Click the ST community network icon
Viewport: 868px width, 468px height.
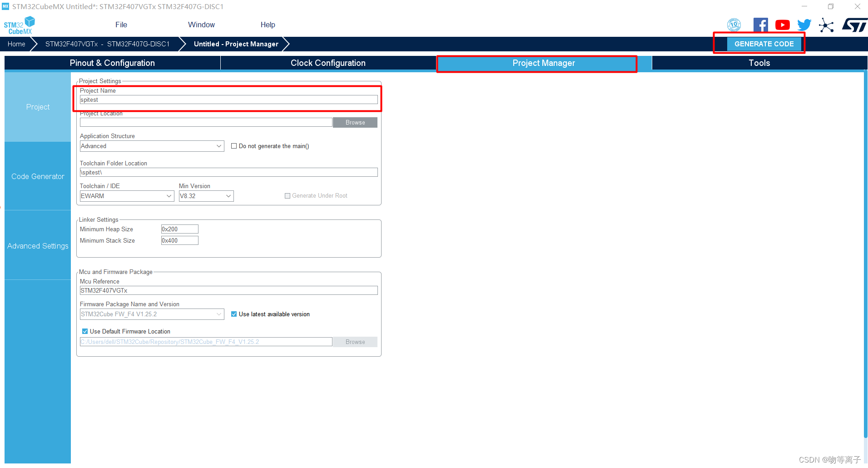coord(826,25)
